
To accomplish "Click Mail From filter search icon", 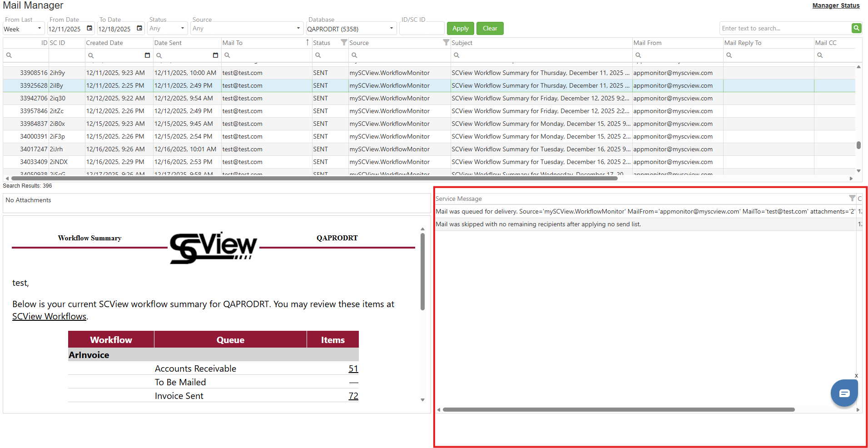I will pos(638,55).
